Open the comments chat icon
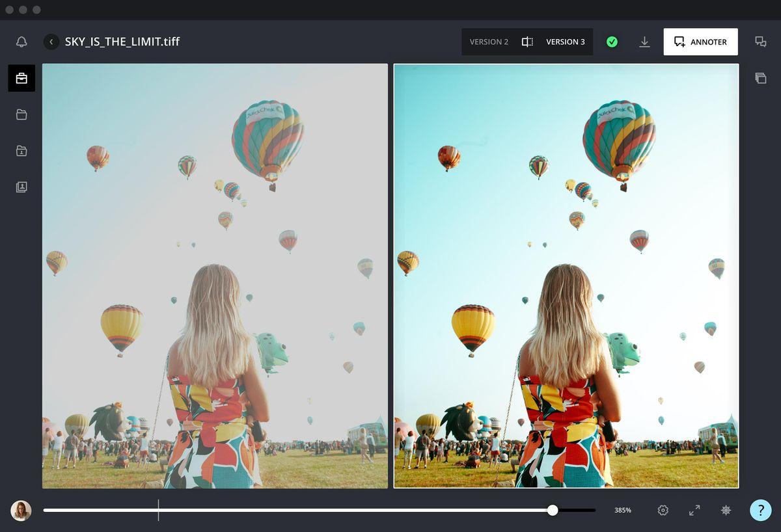The height and width of the screenshot is (532, 781). pyautogui.click(x=760, y=42)
